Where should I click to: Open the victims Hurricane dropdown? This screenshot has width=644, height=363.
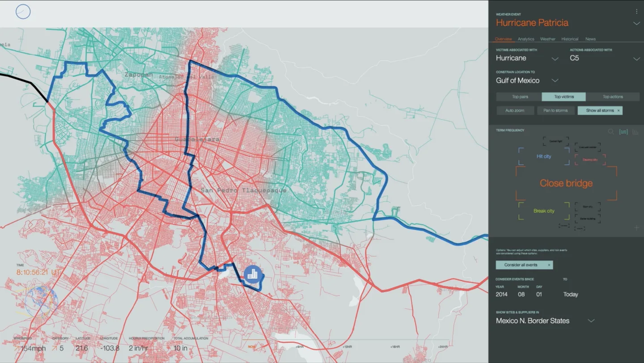coord(555,59)
